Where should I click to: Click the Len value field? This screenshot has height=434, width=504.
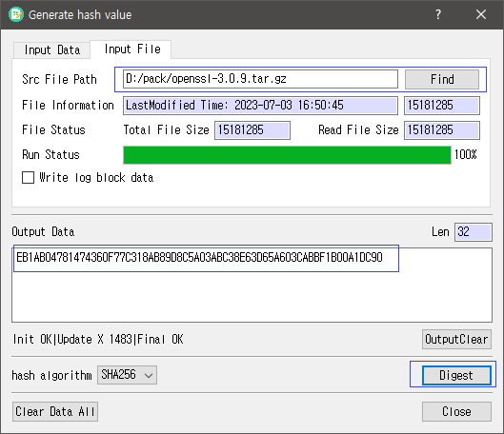pos(474,232)
